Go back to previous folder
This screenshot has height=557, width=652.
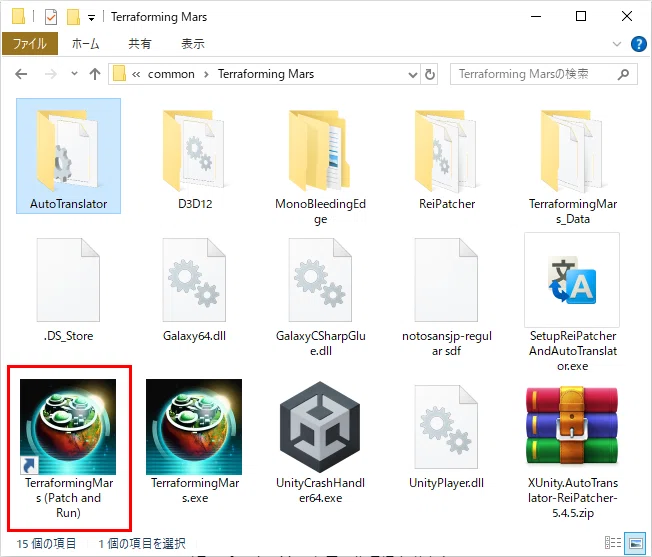21,74
